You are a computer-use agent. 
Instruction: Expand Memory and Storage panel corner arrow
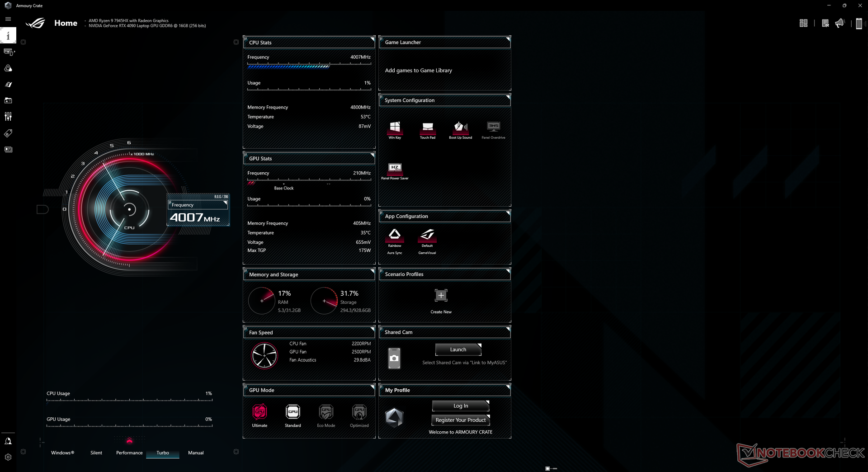(x=373, y=271)
